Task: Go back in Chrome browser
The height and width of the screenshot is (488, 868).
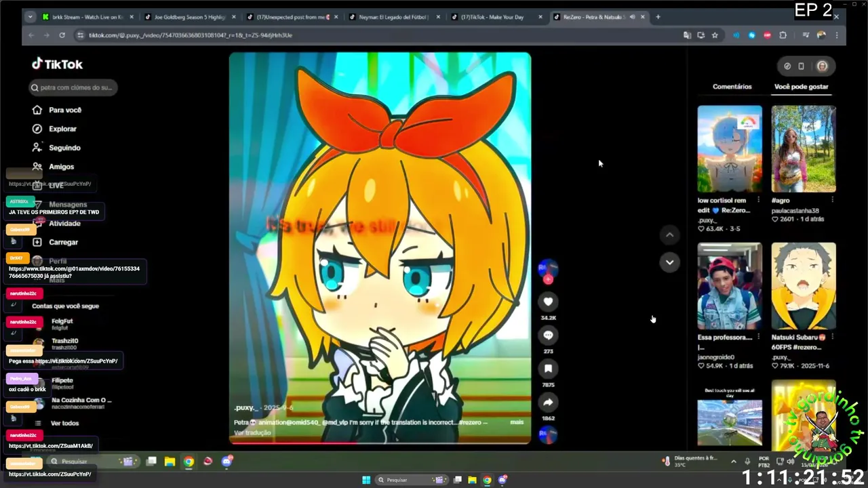Action: coord(31,35)
